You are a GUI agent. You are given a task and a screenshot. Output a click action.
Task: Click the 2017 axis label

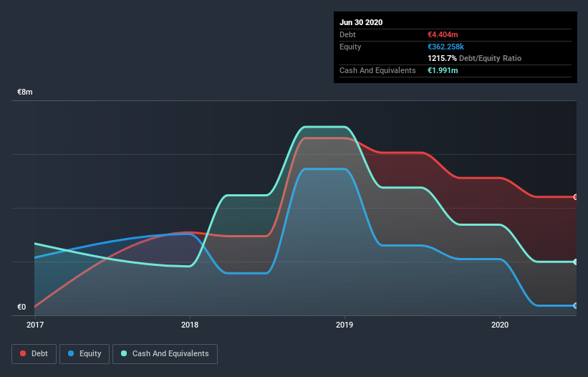pos(35,325)
